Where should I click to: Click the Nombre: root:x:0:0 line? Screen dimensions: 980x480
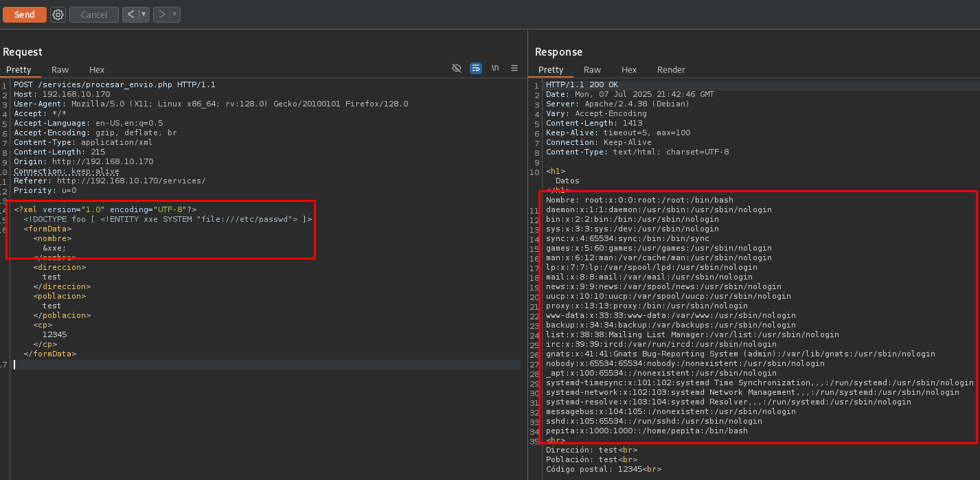point(639,200)
